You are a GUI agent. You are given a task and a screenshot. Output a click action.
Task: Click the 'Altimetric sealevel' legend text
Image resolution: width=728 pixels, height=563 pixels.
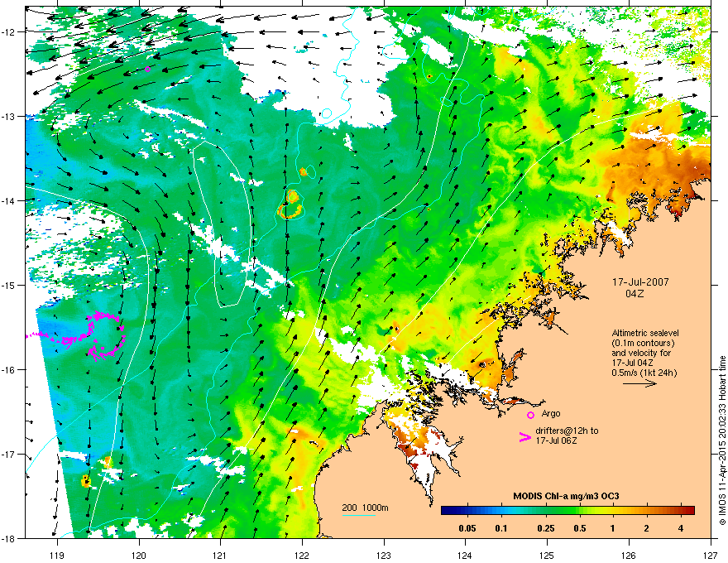pyautogui.click(x=645, y=333)
